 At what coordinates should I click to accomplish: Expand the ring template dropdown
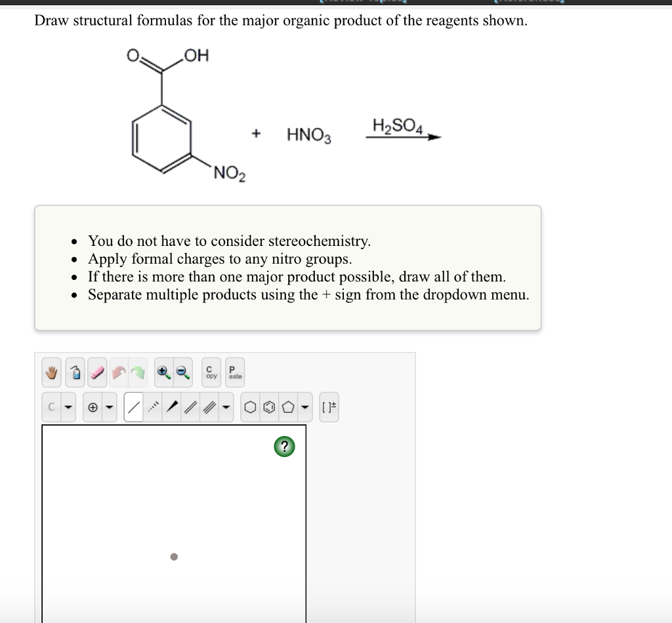click(x=304, y=405)
